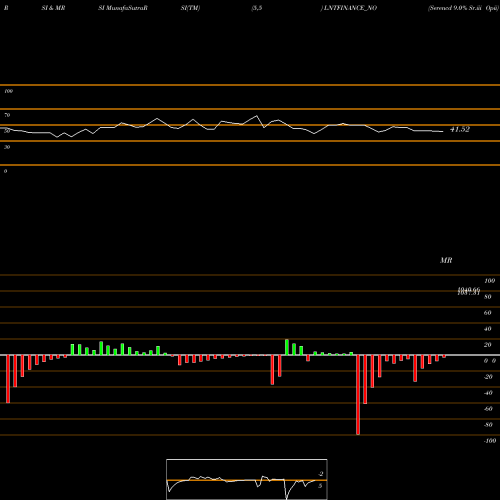
Task: Click the 70 level label on RSI panel
Action: (x=7, y=115)
